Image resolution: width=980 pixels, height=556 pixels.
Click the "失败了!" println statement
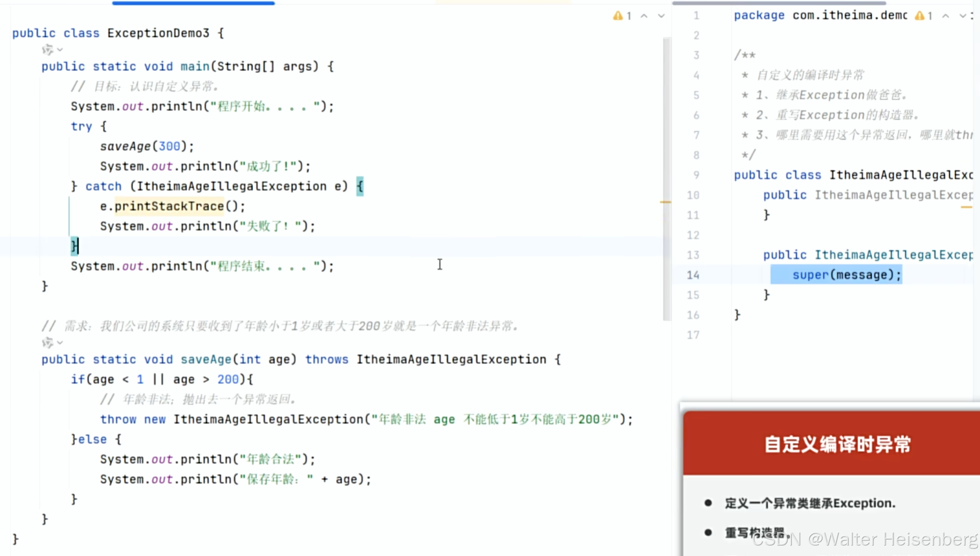pyautogui.click(x=208, y=226)
